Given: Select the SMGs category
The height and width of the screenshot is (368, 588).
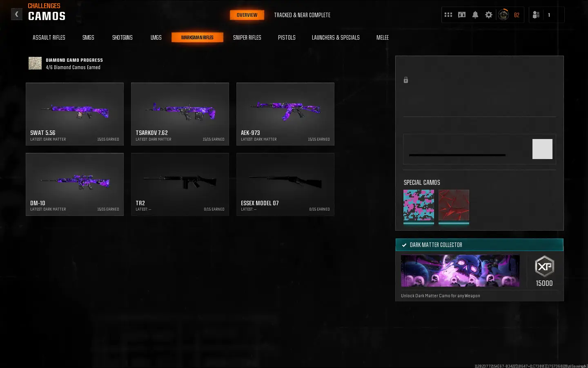Looking at the screenshot, I should [88, 38].
